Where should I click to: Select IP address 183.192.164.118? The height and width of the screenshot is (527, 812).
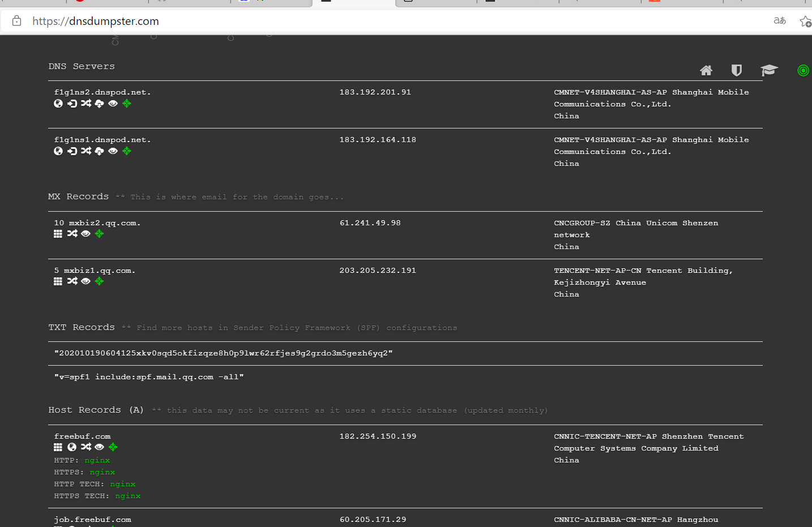pos(378,139)
